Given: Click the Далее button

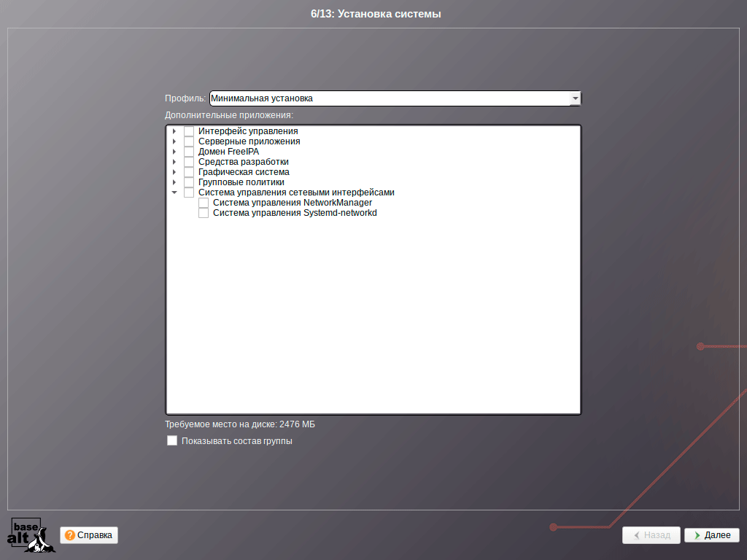Looking at the screenshot, I should pyautogui.click(x=712, y=535).
